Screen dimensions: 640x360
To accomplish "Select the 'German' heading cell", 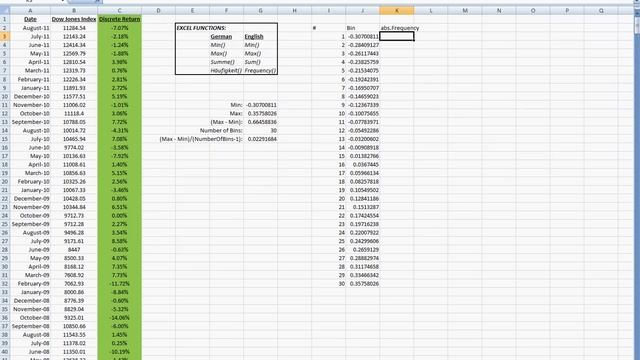I will click(221, 36).
